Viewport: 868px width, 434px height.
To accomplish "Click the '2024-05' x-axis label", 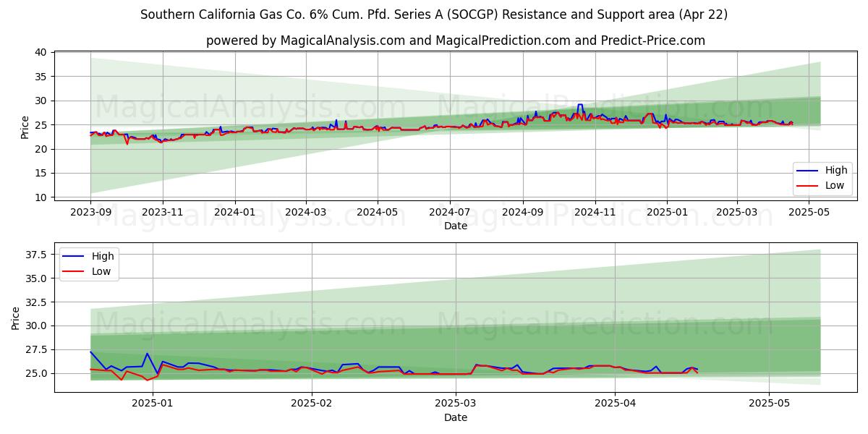I will [377, 213].
